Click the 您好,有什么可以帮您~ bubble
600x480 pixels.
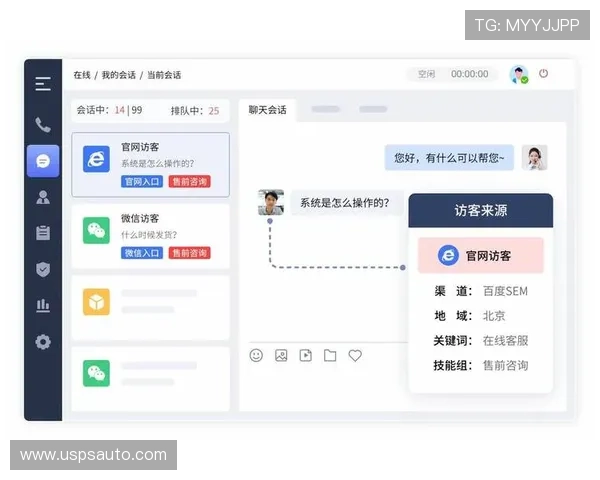coord(449,157)
